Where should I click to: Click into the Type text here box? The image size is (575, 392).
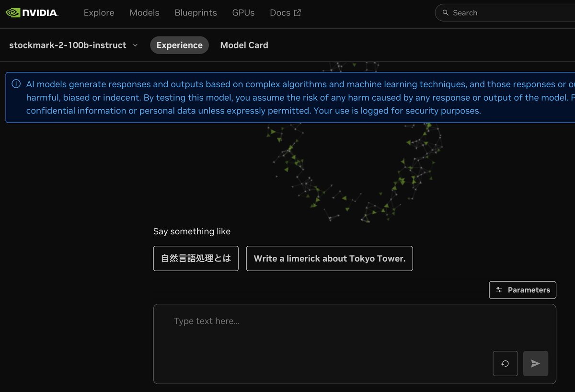point(355,344)
